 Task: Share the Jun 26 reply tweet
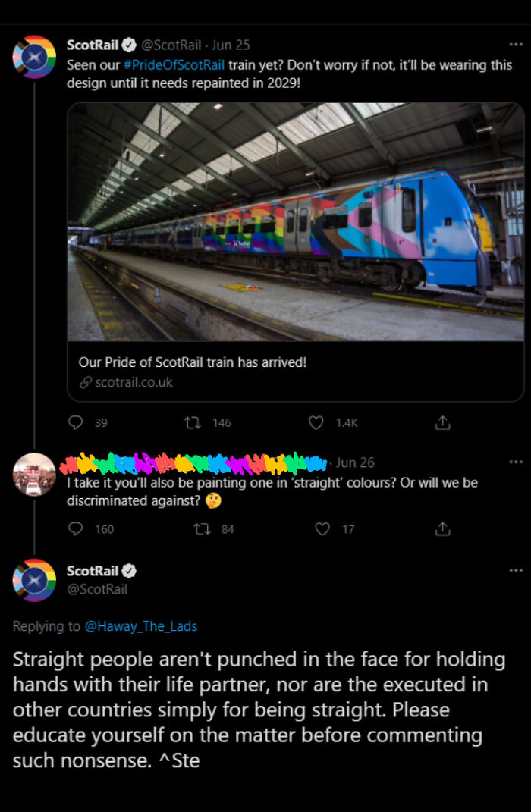point(443,529)
